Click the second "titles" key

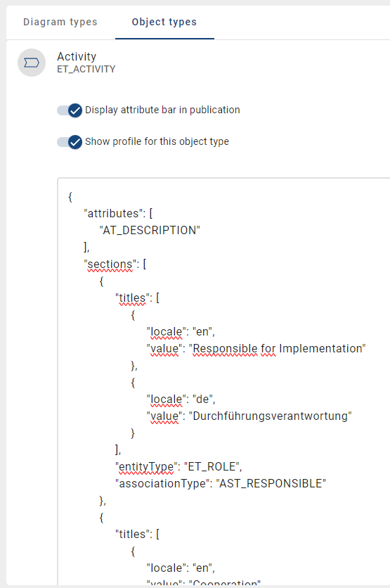(133, 534)
